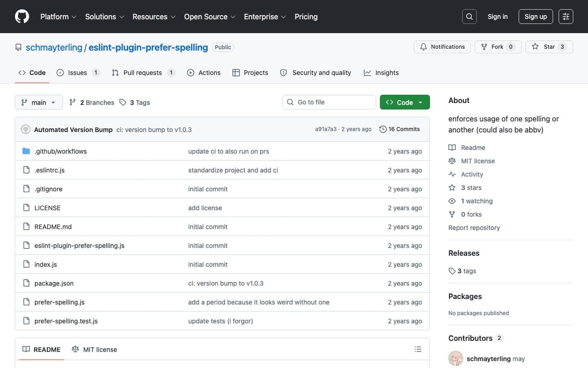This screenshot has height=368, width=588.
Task: Click the pulse icon next to Activity
Action: coord(452,174)
